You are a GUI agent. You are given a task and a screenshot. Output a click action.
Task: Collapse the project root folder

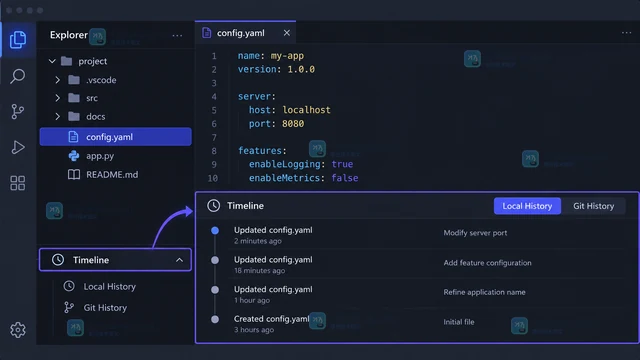(52, 61)
